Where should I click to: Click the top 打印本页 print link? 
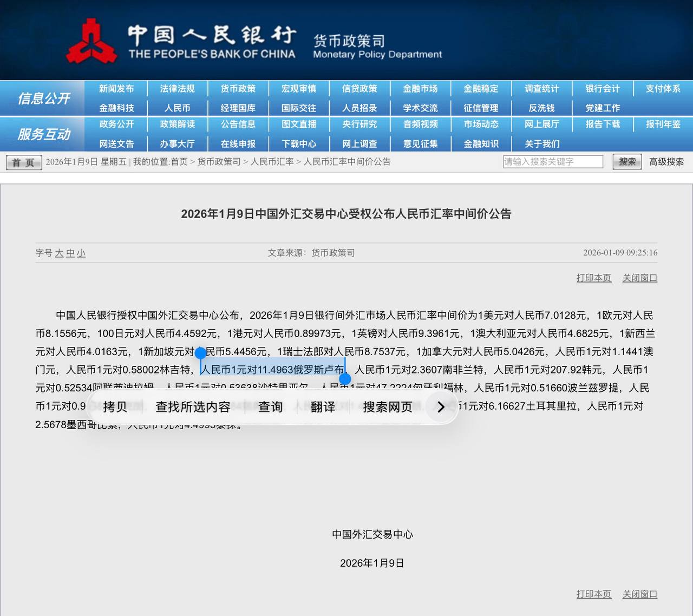pos(593,278)
